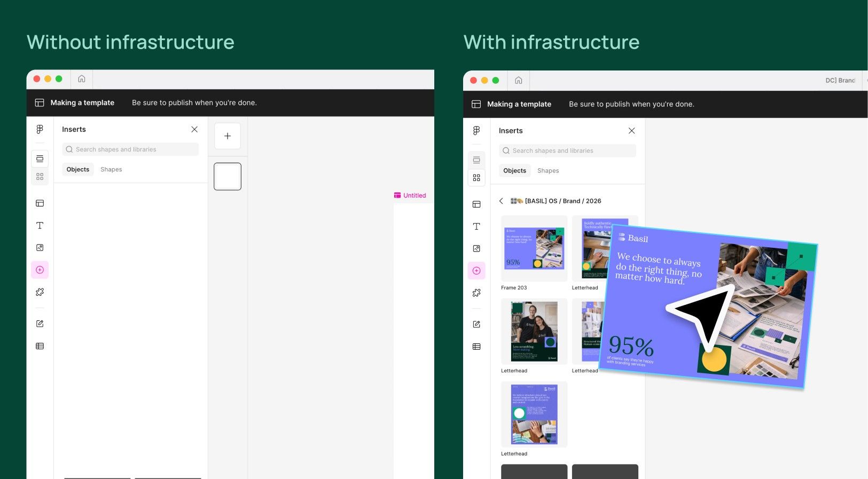Open the layout templates tool in right window
Image resolution: width=868 pixels, height=479 pixels.
pos(476,205)
